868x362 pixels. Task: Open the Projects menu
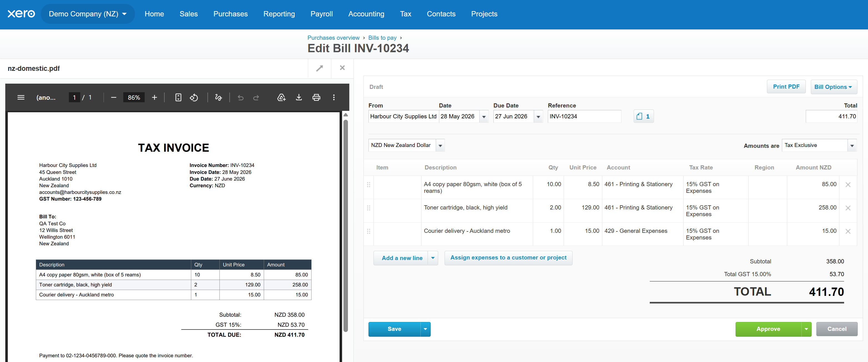[484, 14]
